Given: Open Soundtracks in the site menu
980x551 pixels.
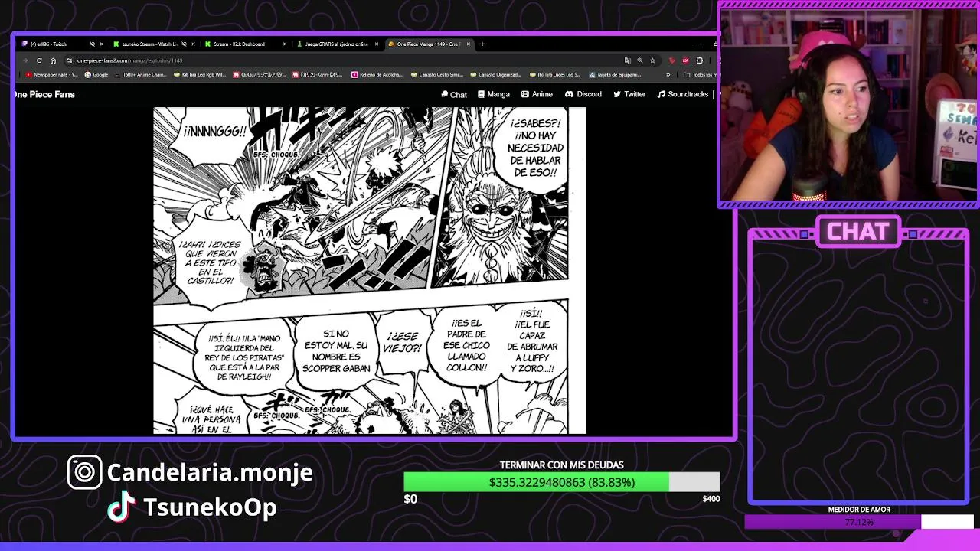Looking at the screenshot, I should (682, 94).
